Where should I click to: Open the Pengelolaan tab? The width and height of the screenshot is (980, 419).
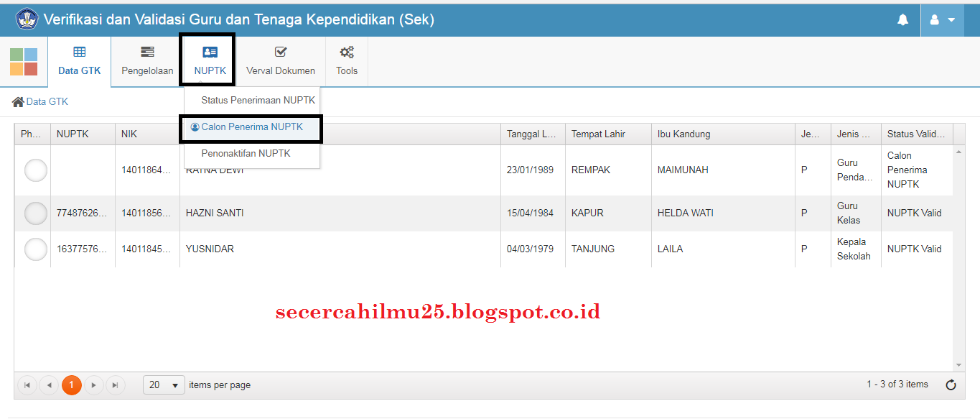click(x=147, y=62)
